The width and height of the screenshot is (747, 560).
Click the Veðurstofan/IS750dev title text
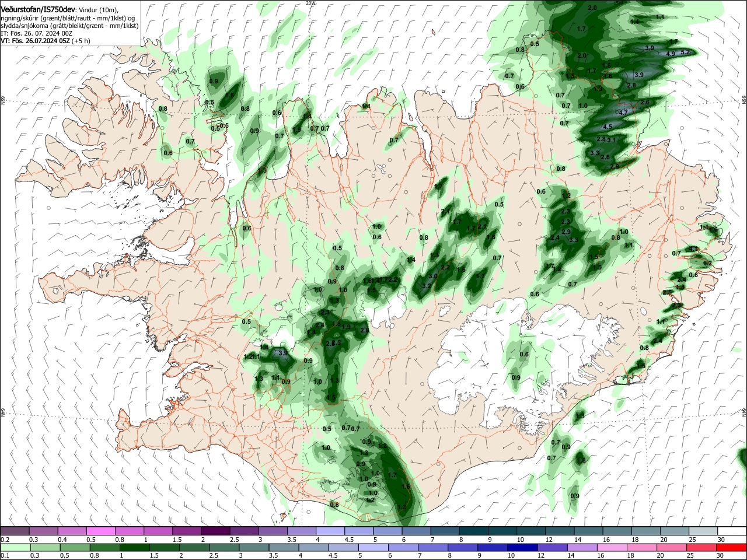tap(37, 9)
